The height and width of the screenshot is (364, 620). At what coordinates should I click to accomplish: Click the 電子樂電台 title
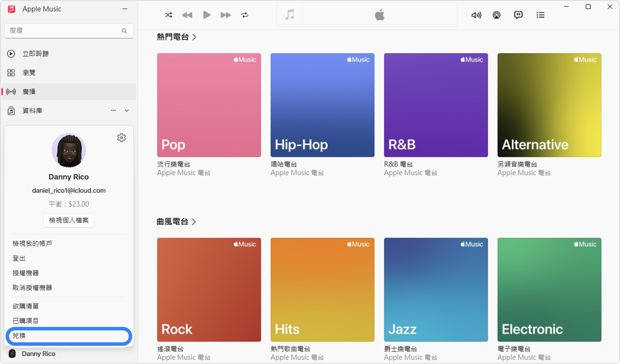click(514, 349)
